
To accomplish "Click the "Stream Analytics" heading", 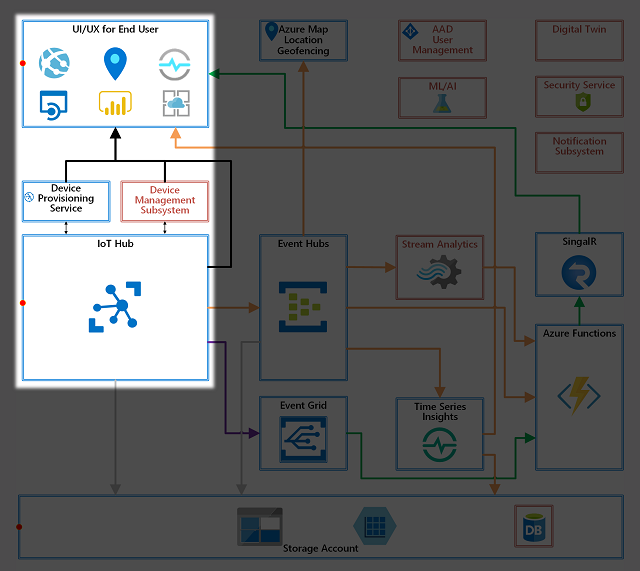I will tap(440, 244).
